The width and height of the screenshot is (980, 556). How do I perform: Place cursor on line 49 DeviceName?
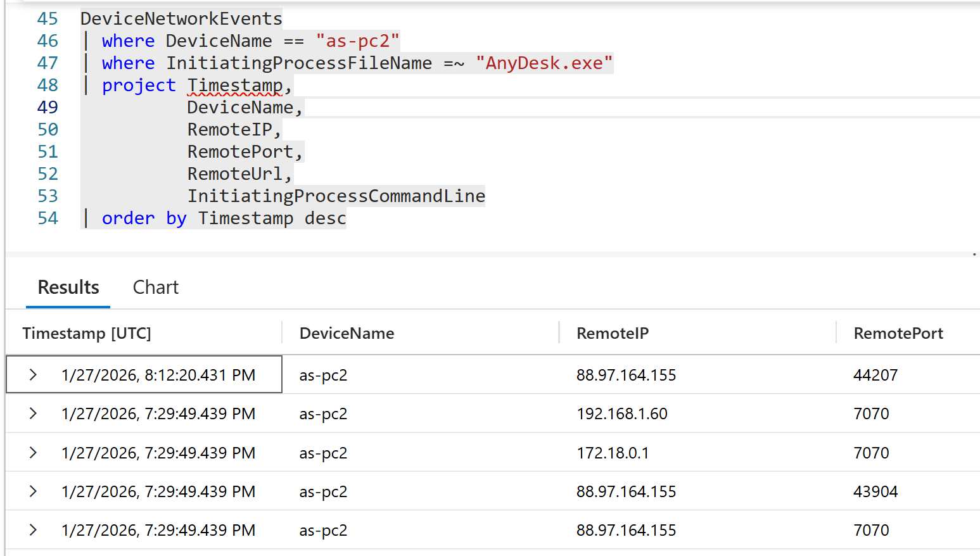(x=240, y=108)
